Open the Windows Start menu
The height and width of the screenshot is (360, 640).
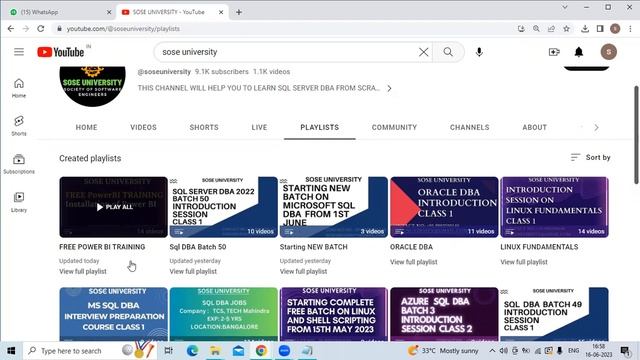point(11,351)
